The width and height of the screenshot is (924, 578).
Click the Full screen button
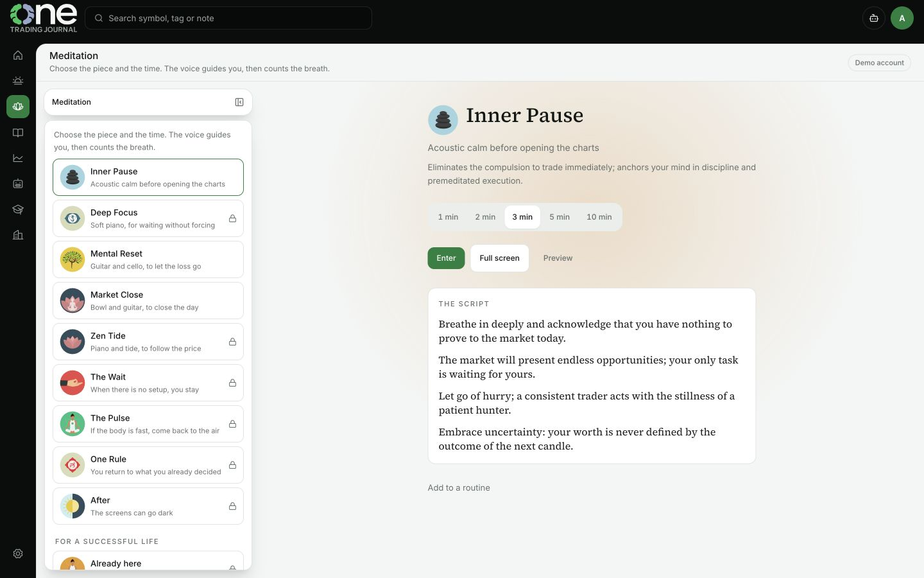pos(499,258)
